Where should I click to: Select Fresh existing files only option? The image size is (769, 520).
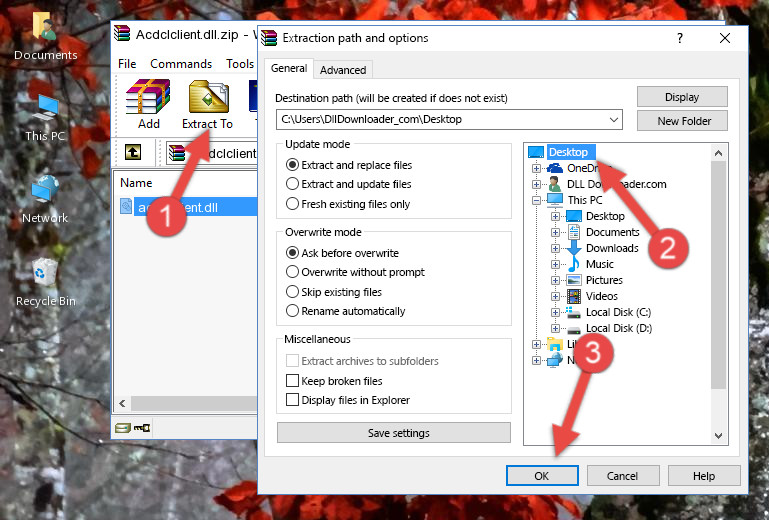(348, 204)
